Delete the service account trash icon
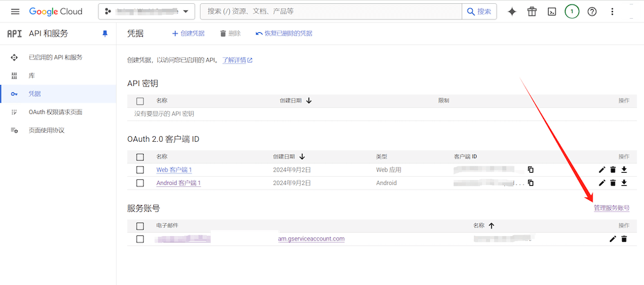Image resolution: width=644 pixels, height=285 pixels. pos(623,239)
